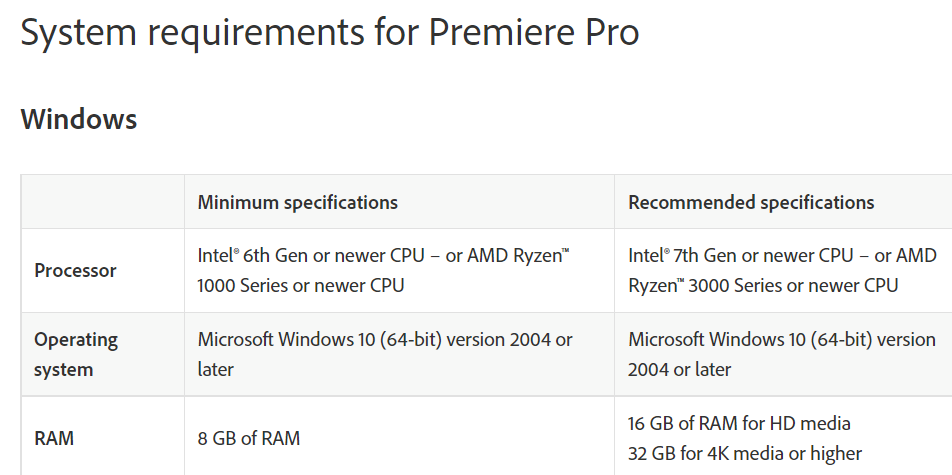Click the empty top-left table header cell
Screen dimensions: 952x475
coord(102,202)
